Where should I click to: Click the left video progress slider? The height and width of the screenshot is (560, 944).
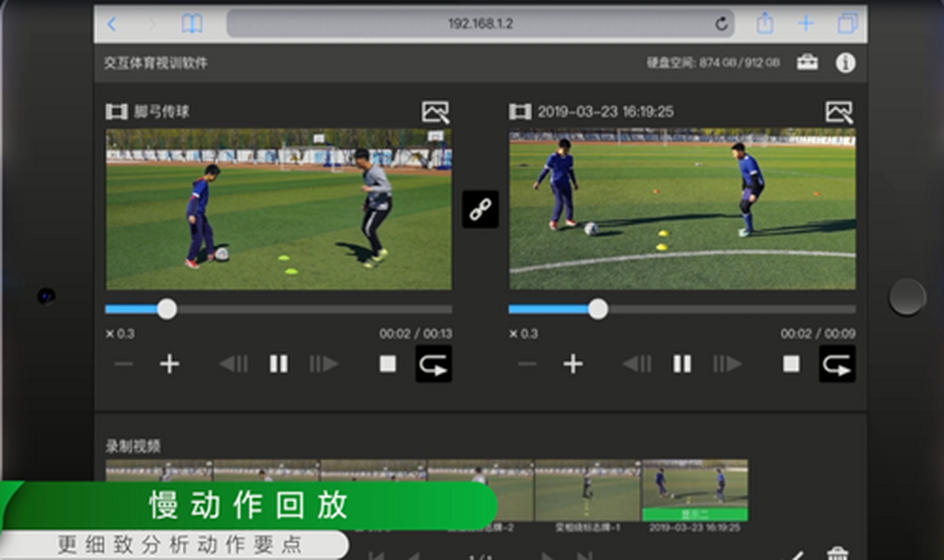point(278,309)
